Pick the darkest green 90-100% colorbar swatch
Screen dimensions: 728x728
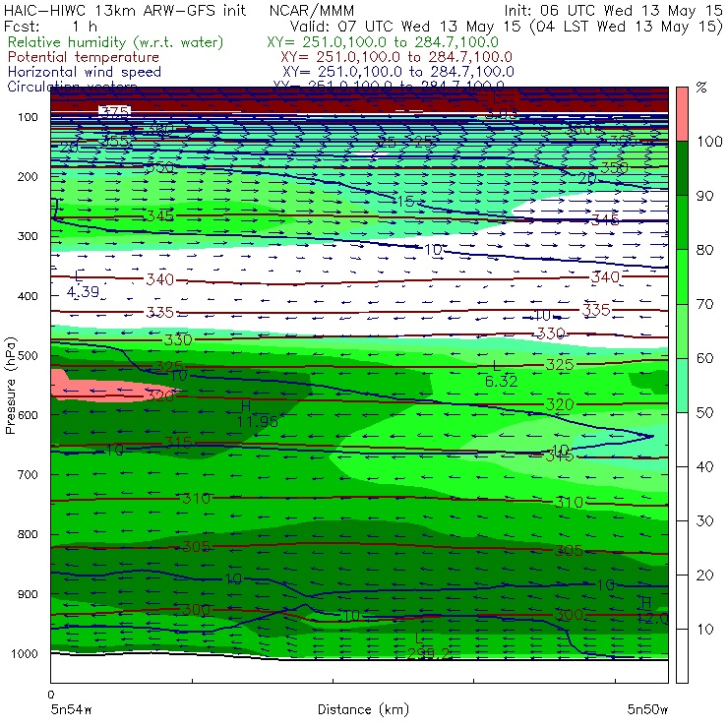click(x=682, y=168)
